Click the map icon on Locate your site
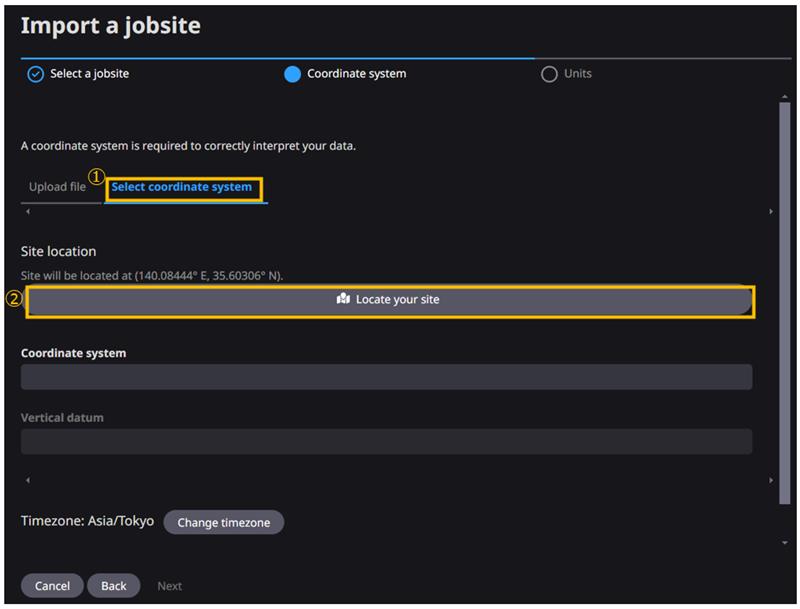Screen dimensions: 800x609 [343, 298]
